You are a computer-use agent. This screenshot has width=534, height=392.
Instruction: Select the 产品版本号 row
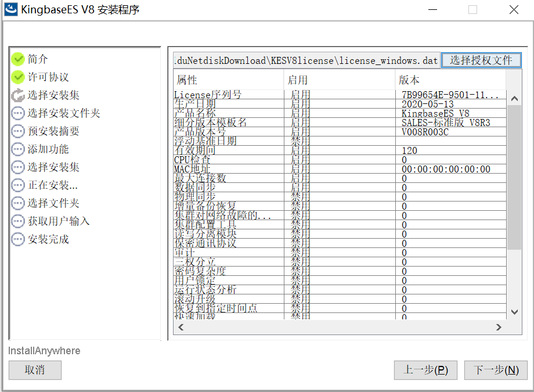click(340, 132)
